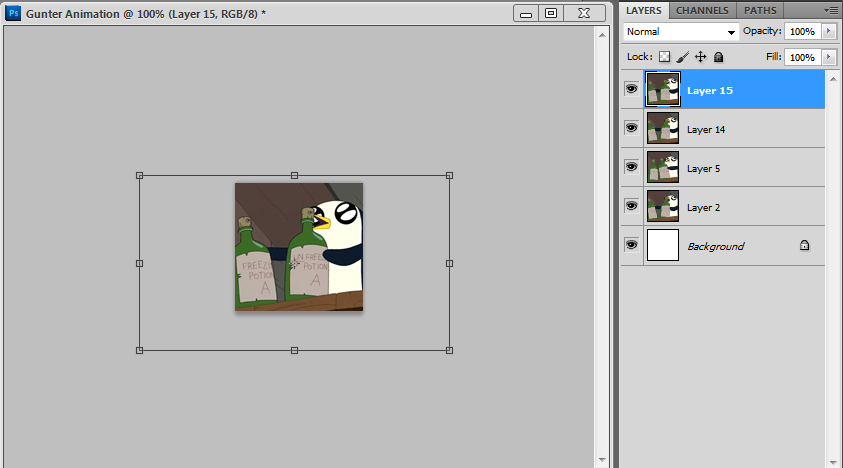Screen dimensions: 843x468
Task: Hide Layer 15 with its eye icon
Action: click(x=631, y=89)
